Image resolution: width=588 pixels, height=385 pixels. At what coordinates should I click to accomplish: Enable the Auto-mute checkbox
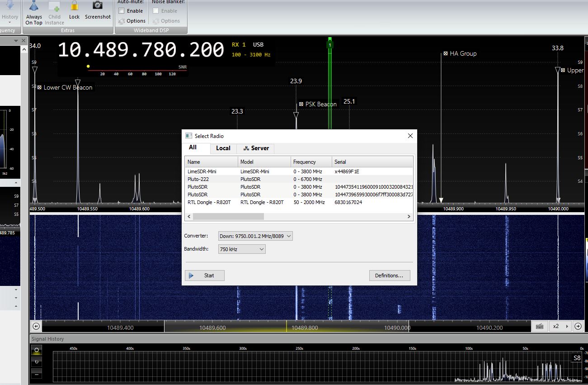pyautogui.click(x=122, y=11)
